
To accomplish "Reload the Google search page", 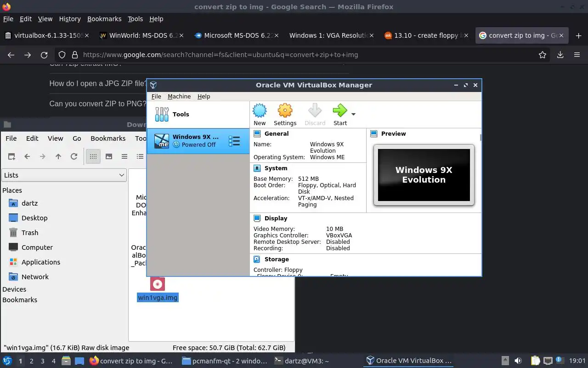I will coord(44,55).
